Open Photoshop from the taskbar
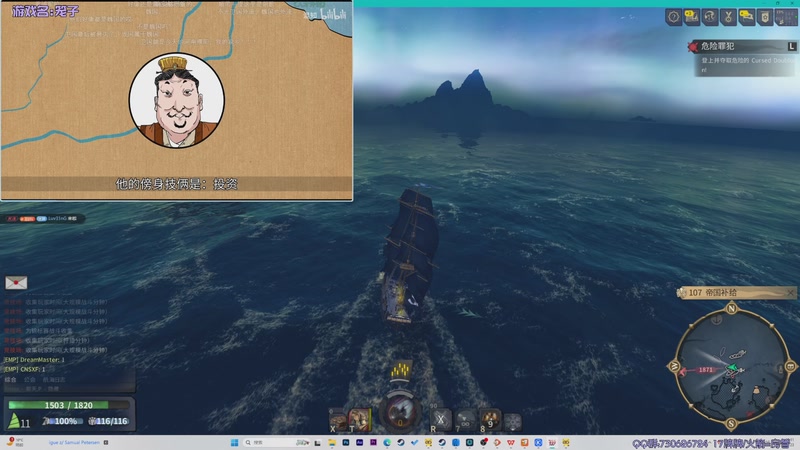This screenshot has width=800, height=450. 346,442
